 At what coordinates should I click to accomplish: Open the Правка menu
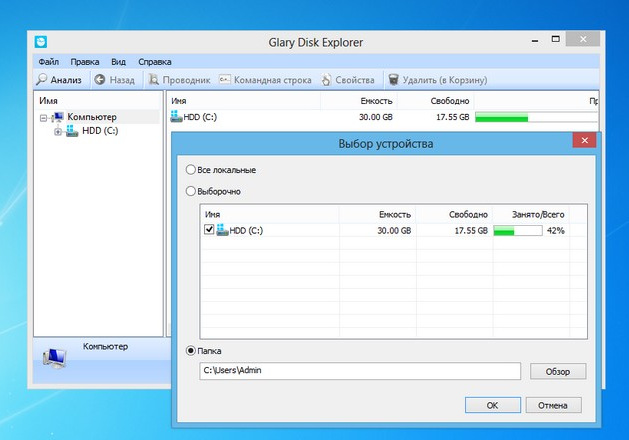coord(85,62)
